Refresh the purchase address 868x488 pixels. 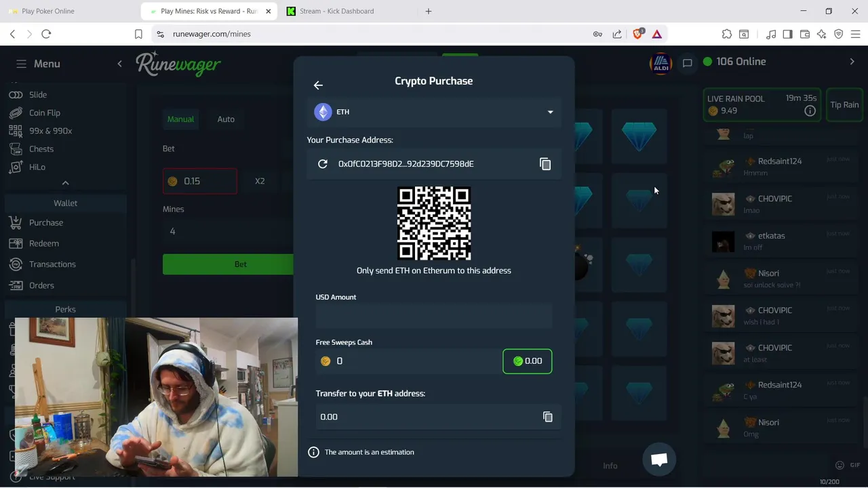coord(323,164)
